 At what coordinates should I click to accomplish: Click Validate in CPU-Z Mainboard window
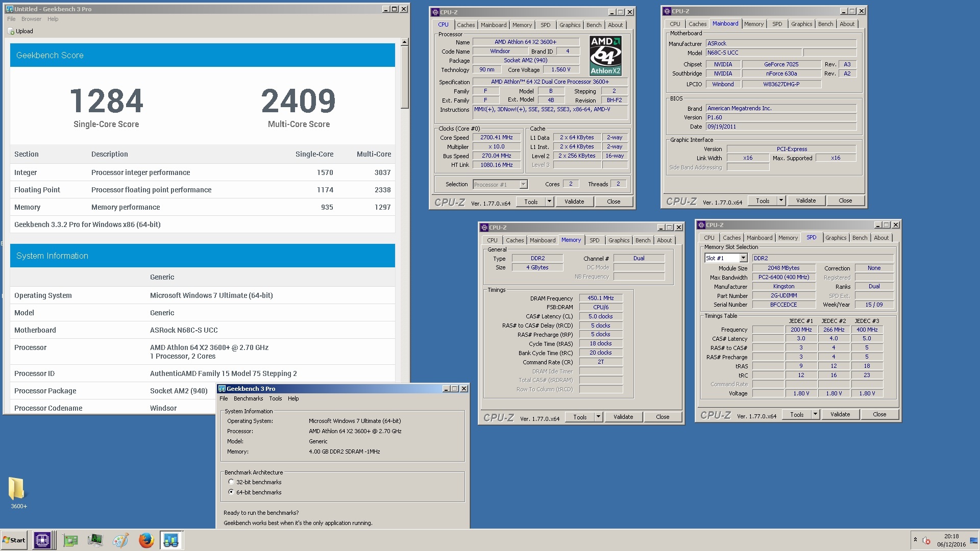tap(806, 201)
